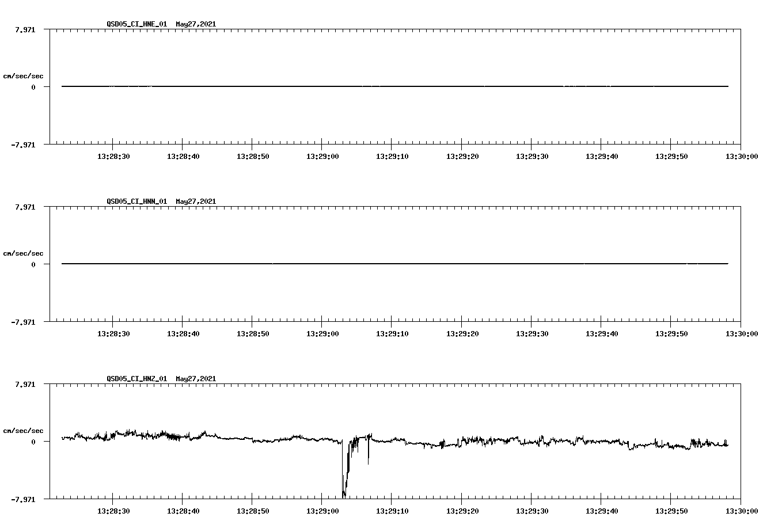Click the 13:28:50 label on bottom axis

tap(252, 510)
